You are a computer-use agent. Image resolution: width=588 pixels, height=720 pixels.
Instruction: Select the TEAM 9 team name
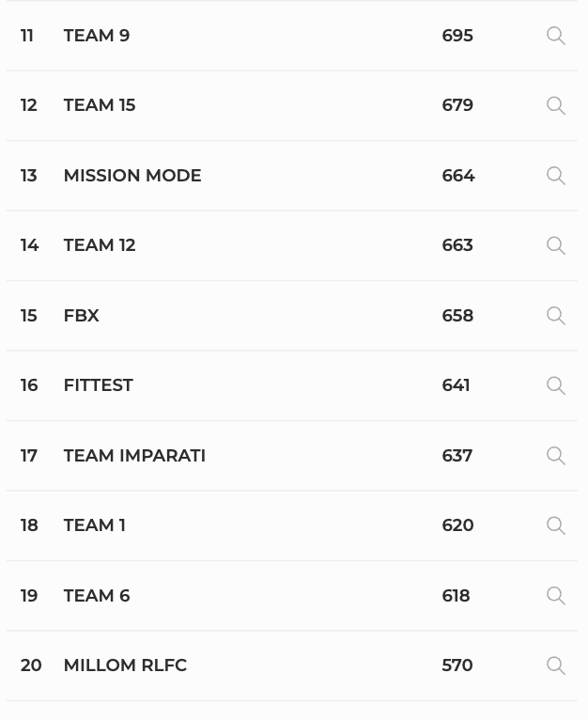[97, 36]
